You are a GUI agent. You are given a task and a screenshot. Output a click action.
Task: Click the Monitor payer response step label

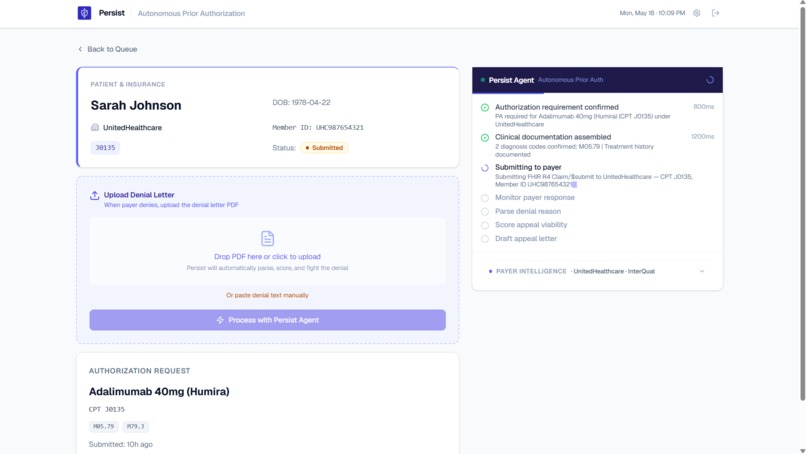[535, 197]
